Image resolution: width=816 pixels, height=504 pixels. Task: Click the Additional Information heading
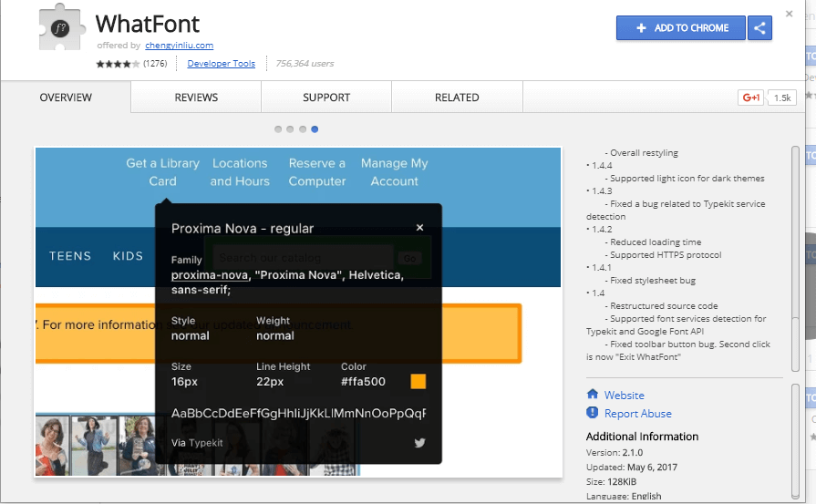(x=642, y=437)
